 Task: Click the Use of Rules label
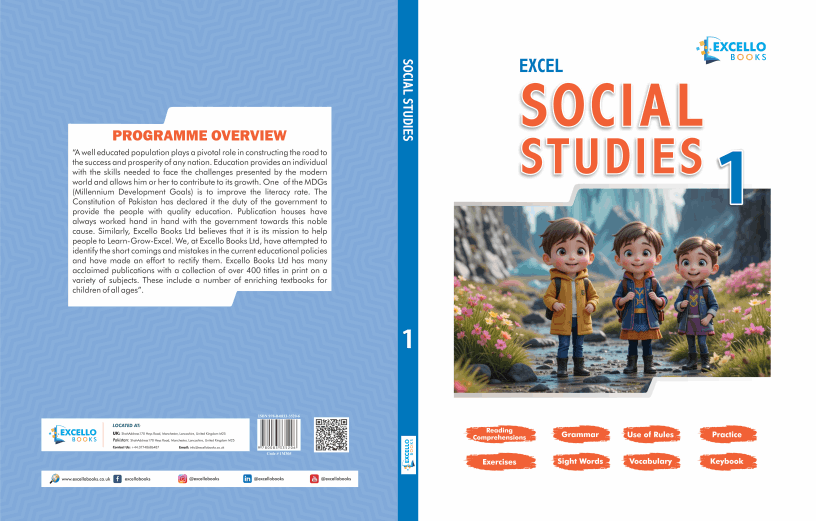pyautogui.click(x=650, y=435)
